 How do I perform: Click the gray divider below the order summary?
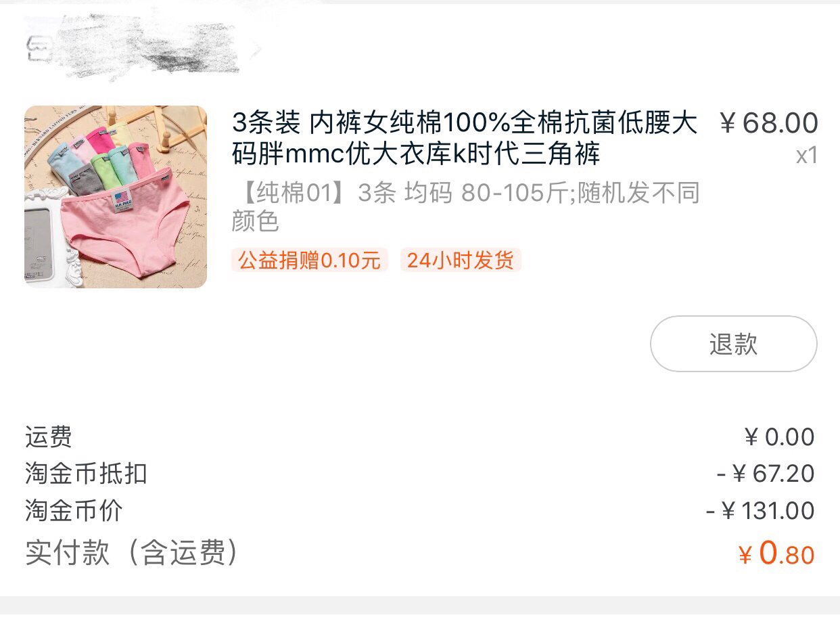[420, 605]
